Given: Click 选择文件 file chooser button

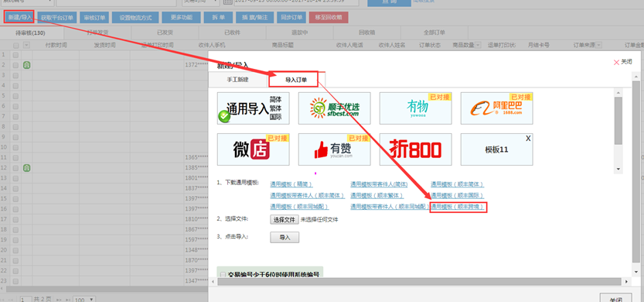Looking at the screenshot, I should [x=285, y=220].
